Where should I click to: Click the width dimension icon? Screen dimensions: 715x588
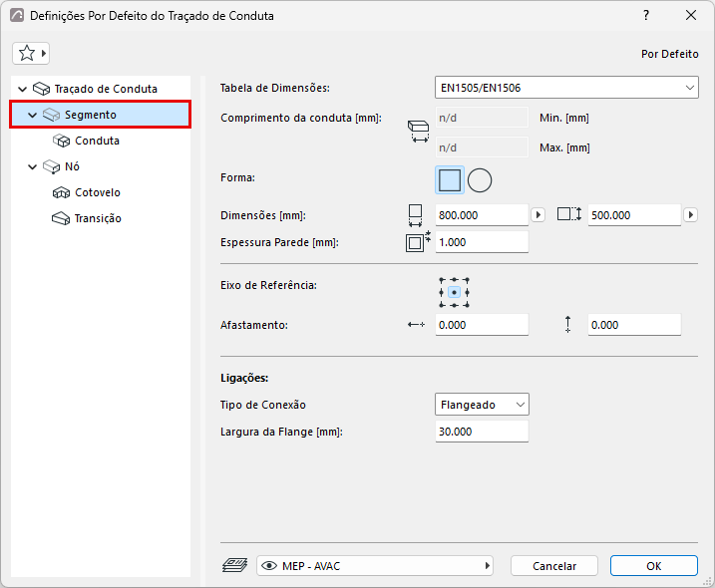pos(415,215)
